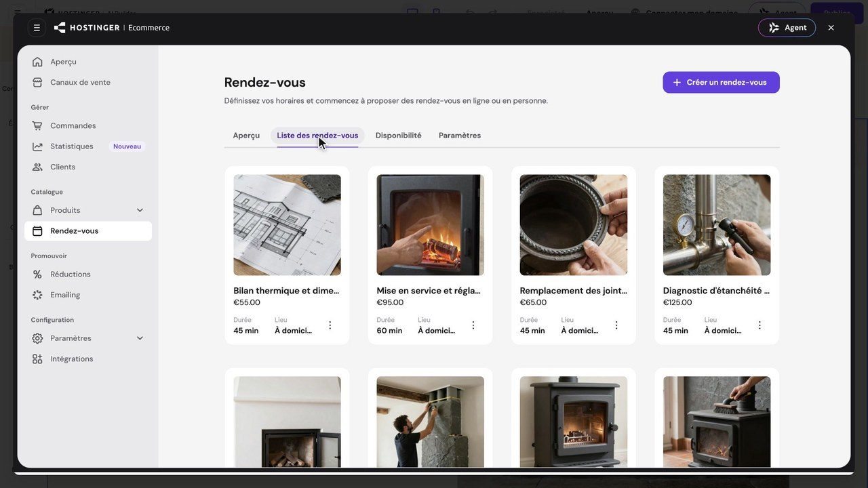868x488 pixels.
Task: Expand the Paramètres sidebar chevron
Action: [x=140, y=338]
